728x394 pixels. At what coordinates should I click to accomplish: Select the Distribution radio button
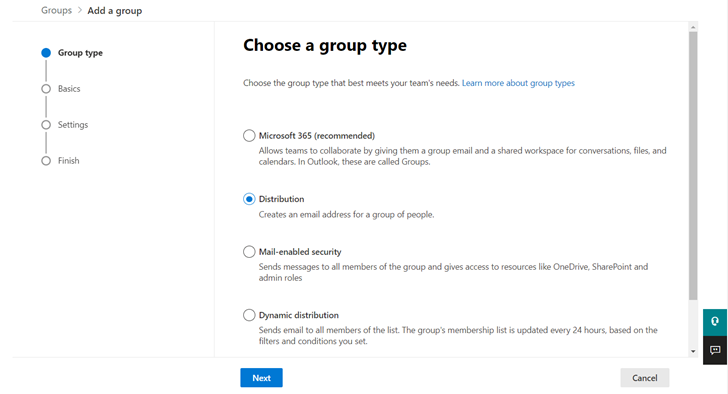249,199
